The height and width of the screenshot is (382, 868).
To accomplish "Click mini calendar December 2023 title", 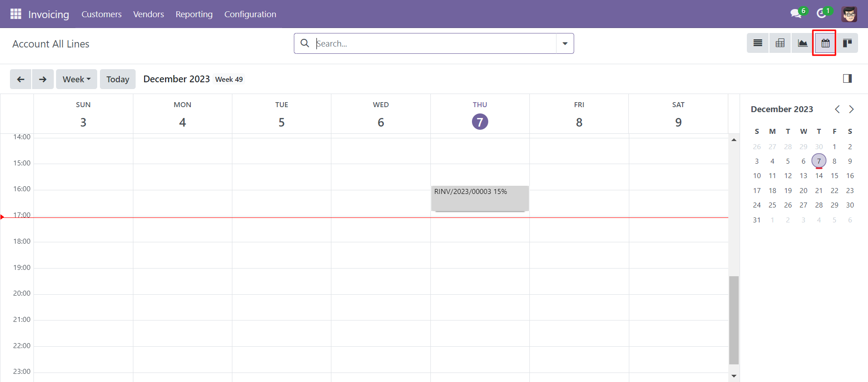I will [x=782, y=109].
